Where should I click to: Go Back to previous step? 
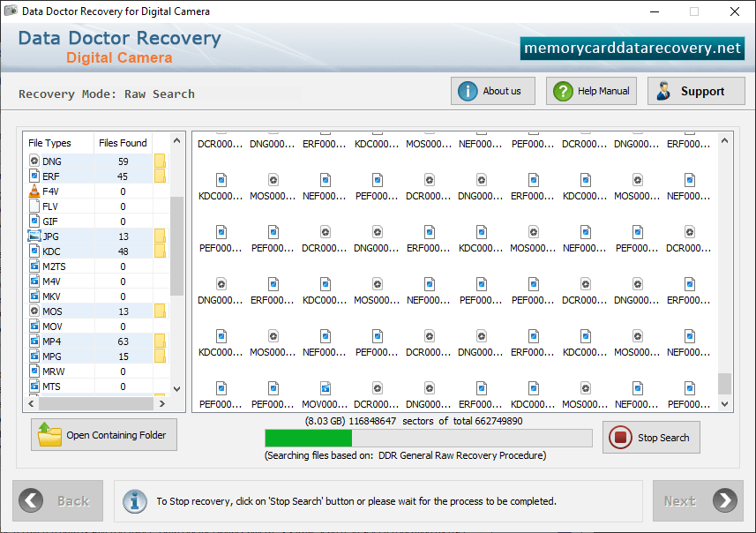click(58, 500)
